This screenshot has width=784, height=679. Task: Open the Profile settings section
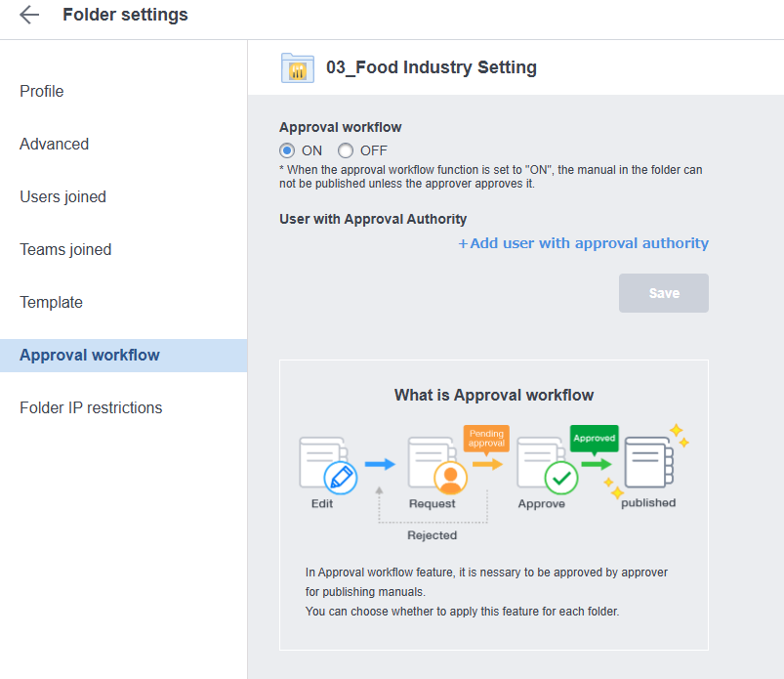42,92
